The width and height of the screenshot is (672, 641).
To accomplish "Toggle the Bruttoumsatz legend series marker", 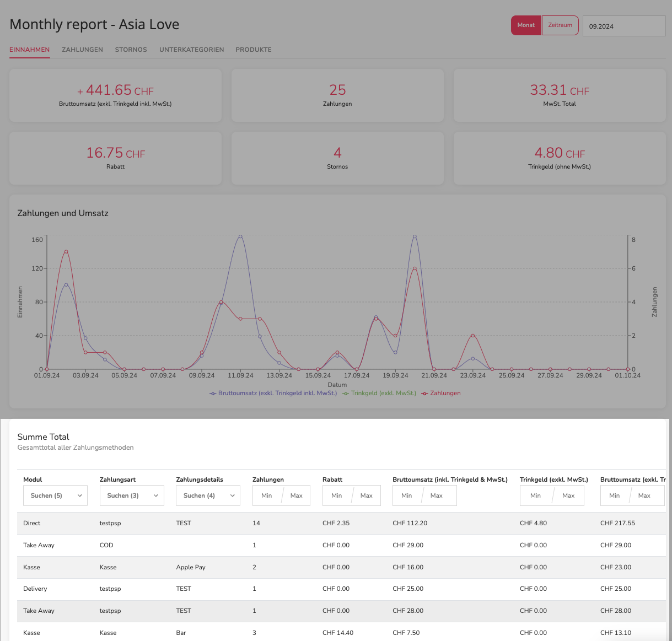I will pyautogui.click(x=213, y=394).
